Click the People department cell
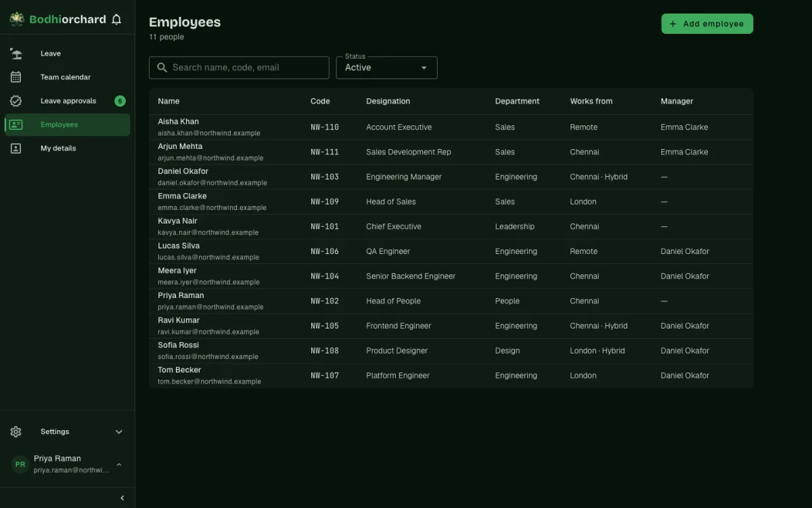Viewport: 812px width, 508px height. [x=507, y=301]
